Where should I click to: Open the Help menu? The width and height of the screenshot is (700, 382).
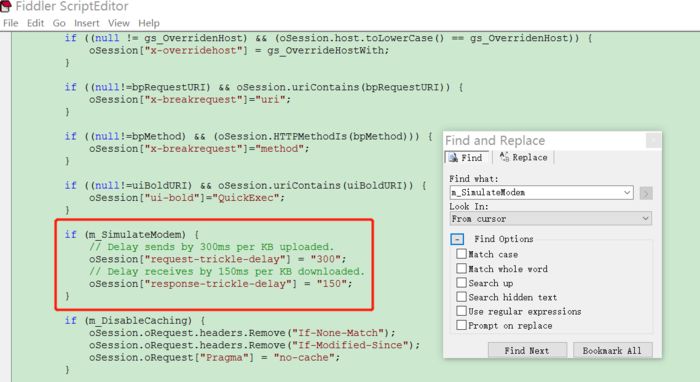(149, 23)
